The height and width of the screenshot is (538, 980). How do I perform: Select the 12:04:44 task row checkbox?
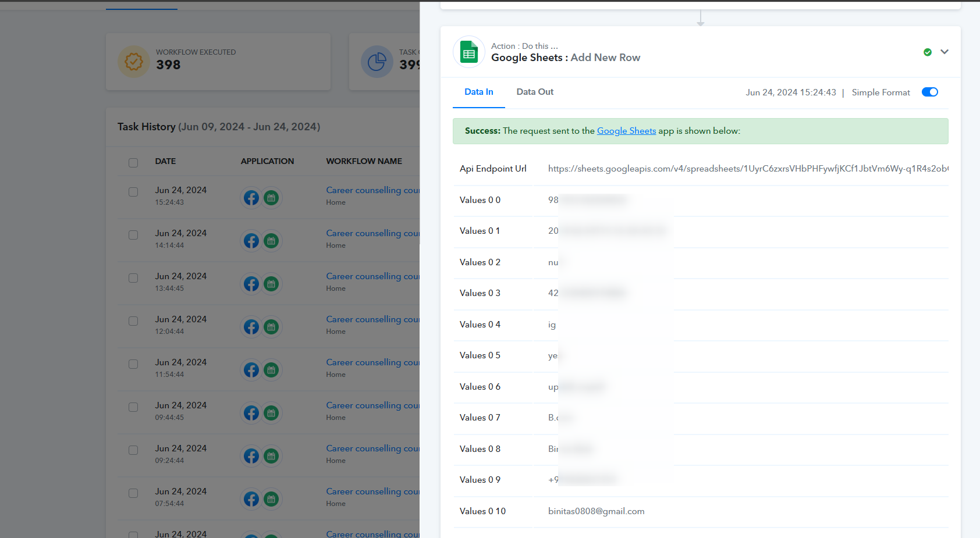tap(133, 321)
